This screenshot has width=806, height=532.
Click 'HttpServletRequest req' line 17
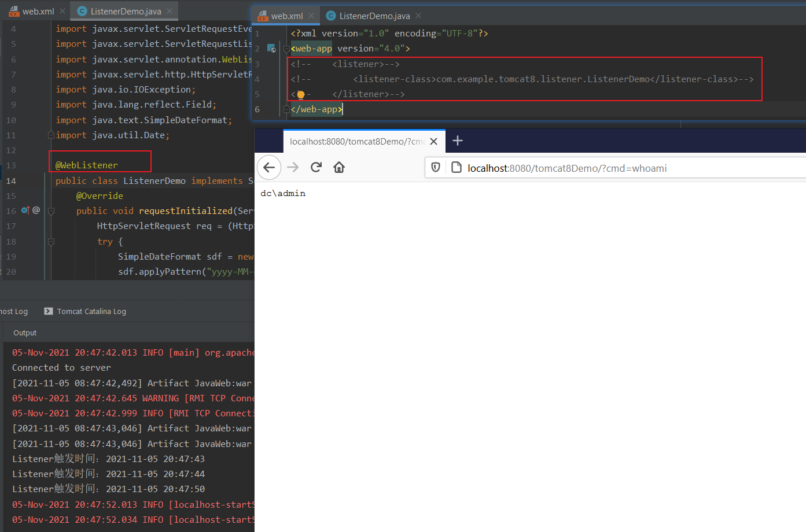coord(175,226)
